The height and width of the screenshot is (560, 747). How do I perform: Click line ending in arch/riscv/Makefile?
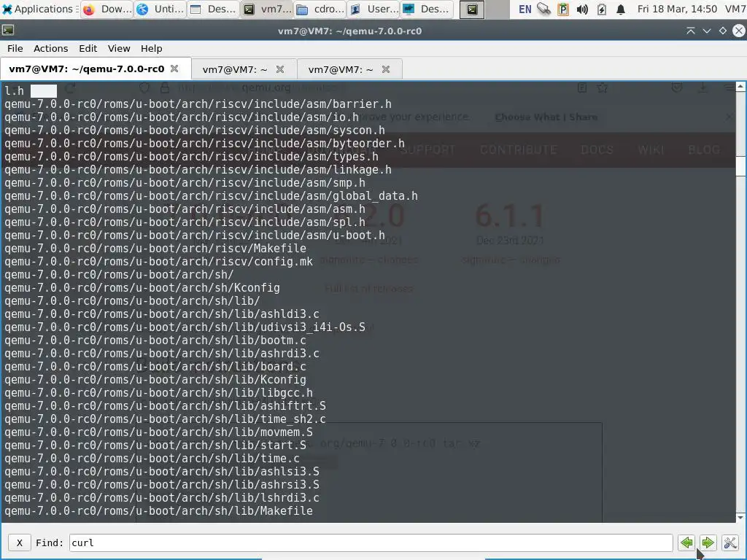point(155,248)
